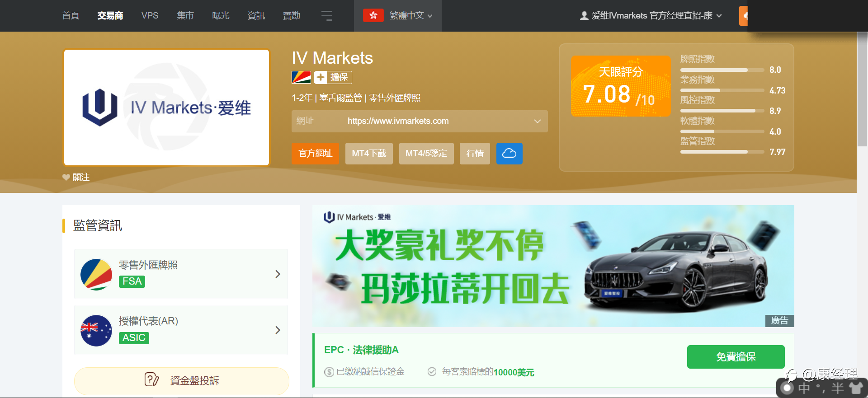Open the Maserati promo banner ad

[x=553, y=266]
